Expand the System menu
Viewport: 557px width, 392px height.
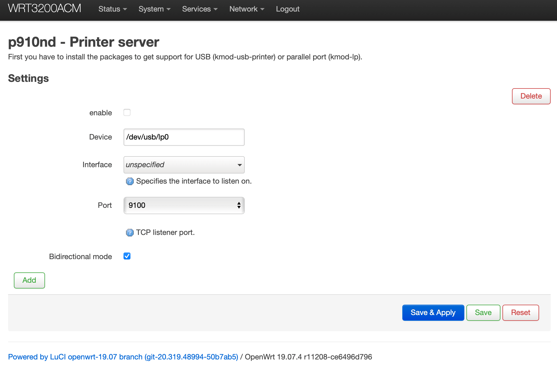pyautogui.click(x=154, y=9)
